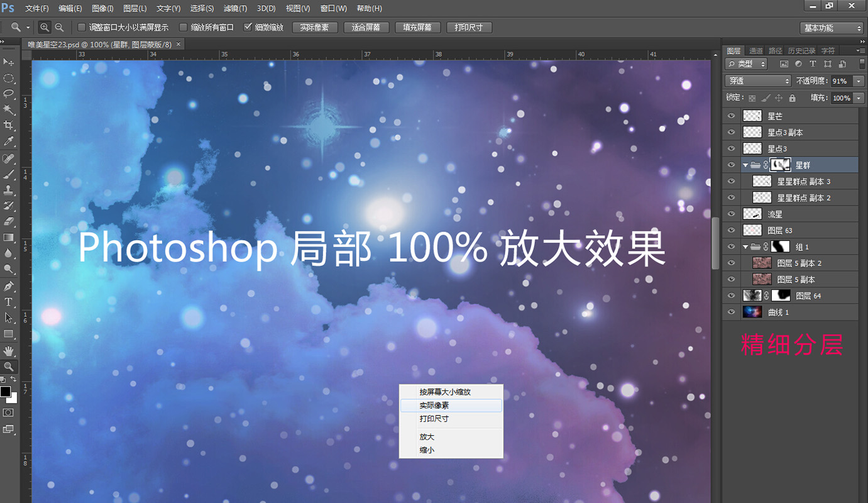Uncheck 细微缩放 checkbox
Viewport: 868px width, 503px height.
click(x=248, y=28)
